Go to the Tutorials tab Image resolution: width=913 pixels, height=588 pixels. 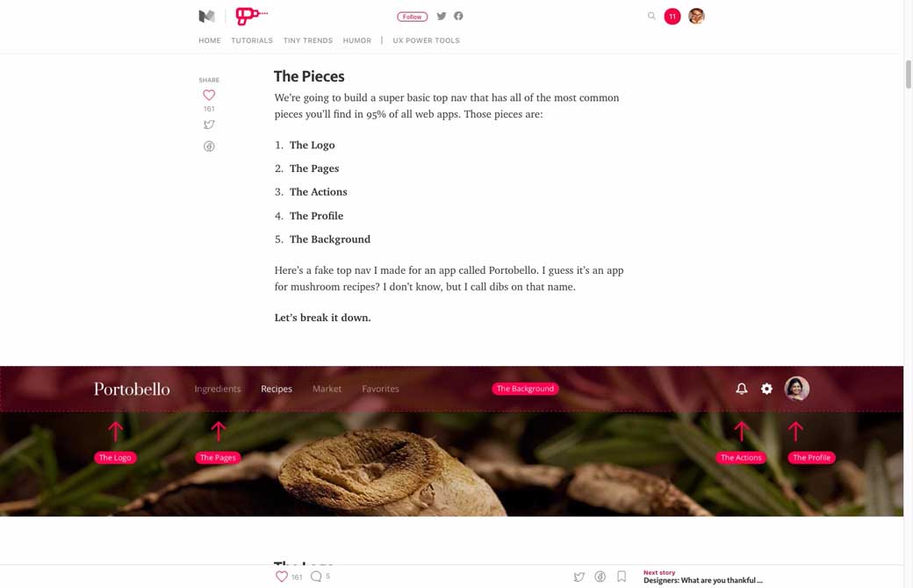252,40
